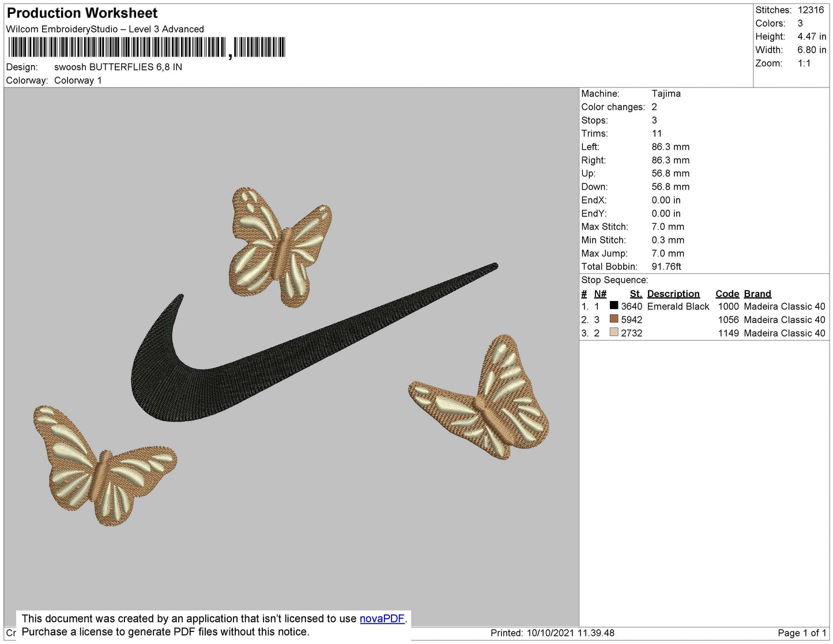Click the EndY value '0.00 in'
Viewport: 833px width, 644px height.
[666, 213]
